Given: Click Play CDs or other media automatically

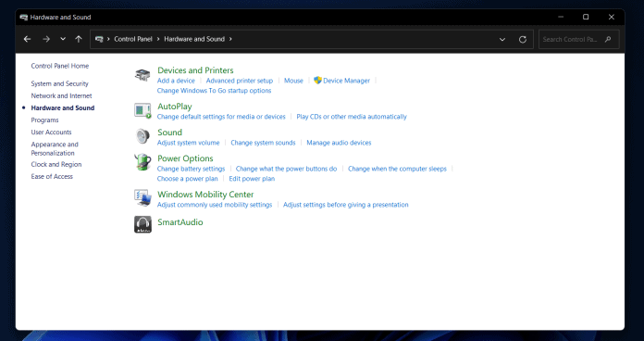Looking at the screenshot, I should point(352,117).
